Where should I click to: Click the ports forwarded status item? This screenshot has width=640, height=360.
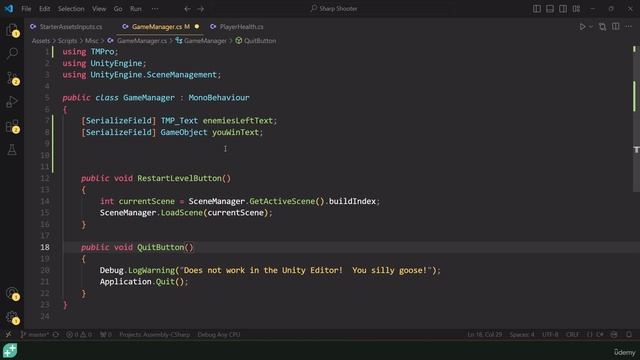[106, 335]
